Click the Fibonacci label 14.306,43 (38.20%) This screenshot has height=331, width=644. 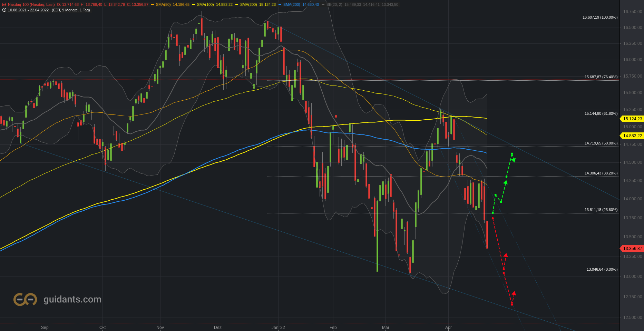pyautogui.click(x=601, y=173)
